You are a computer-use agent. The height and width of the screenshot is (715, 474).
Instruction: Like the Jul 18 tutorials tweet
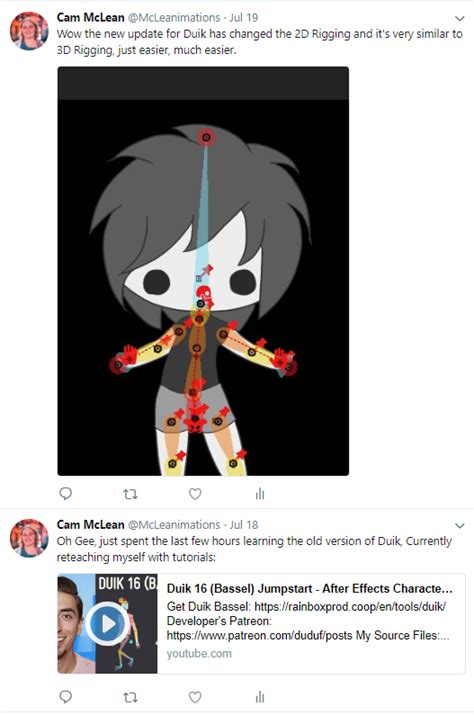coord(195,697)
